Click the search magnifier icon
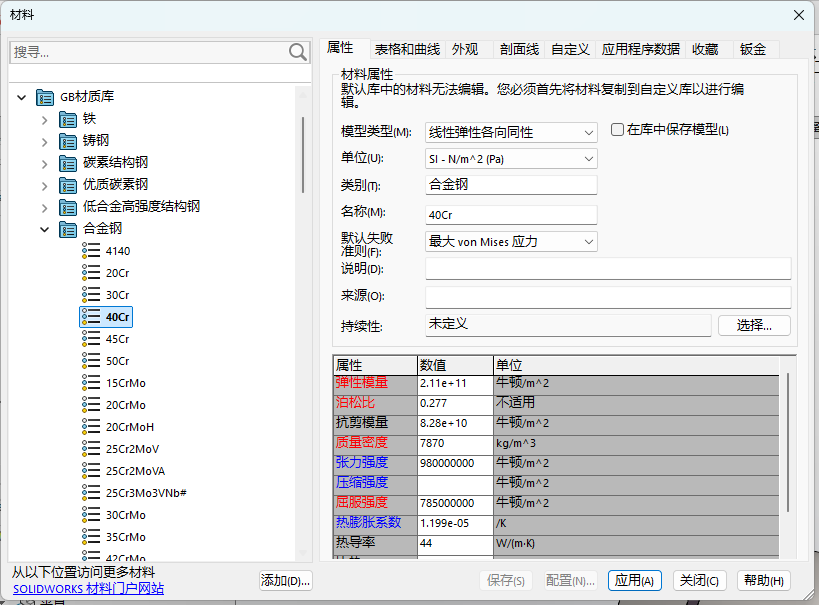Screen dimensions: 819x605 click(x=296, y=51)
